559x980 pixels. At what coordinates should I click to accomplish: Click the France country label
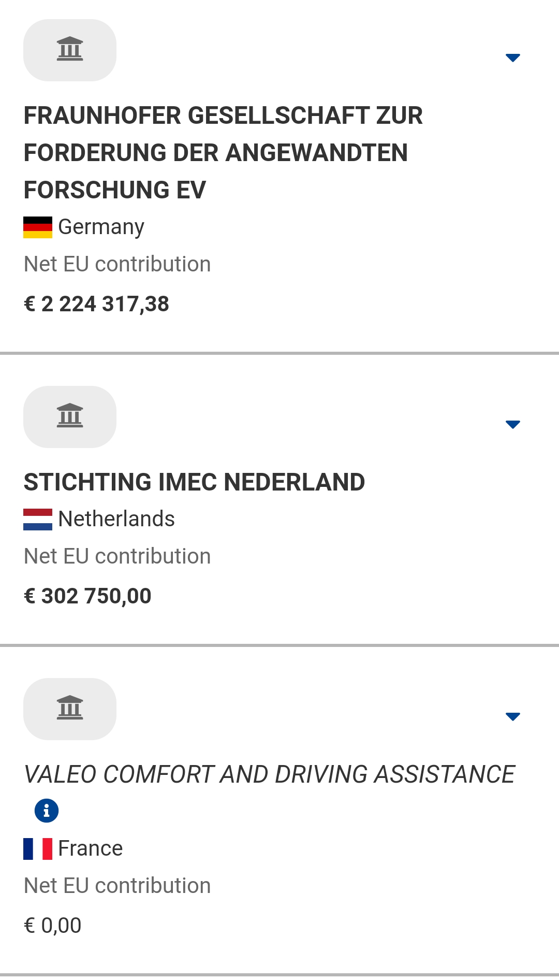coord(91,848)
